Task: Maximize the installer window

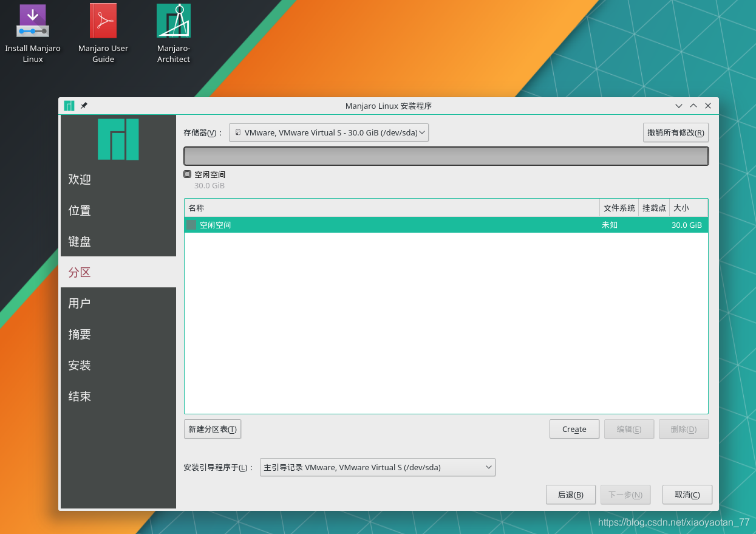Action: [693, 106]
